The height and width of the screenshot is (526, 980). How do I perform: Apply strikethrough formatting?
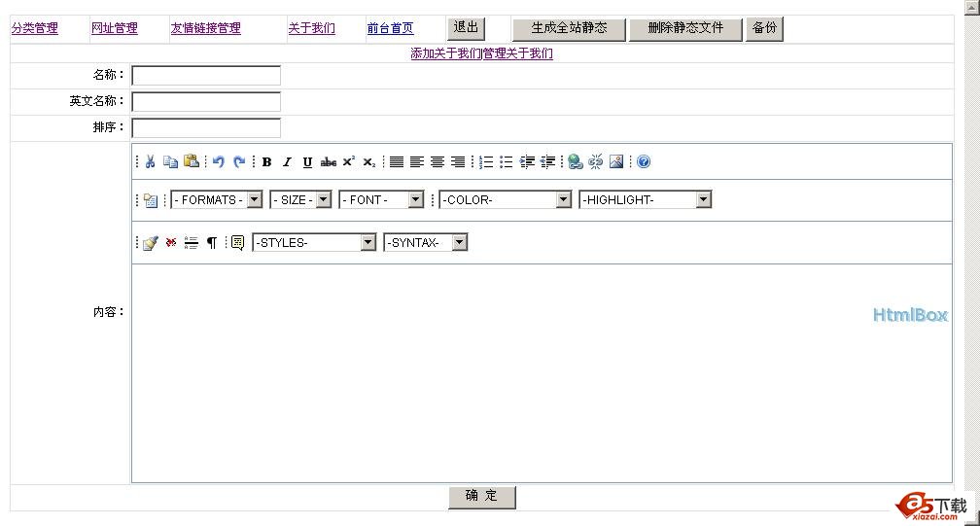[329, 162]
